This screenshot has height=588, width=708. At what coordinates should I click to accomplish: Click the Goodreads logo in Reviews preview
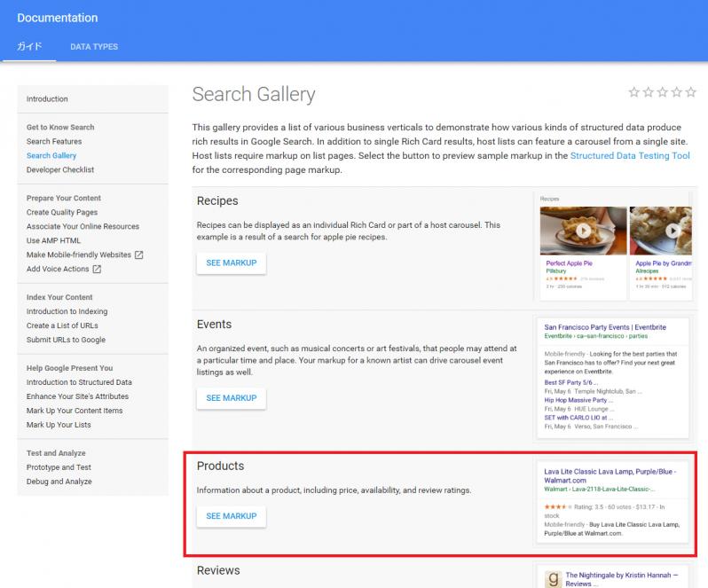point(553,579)
